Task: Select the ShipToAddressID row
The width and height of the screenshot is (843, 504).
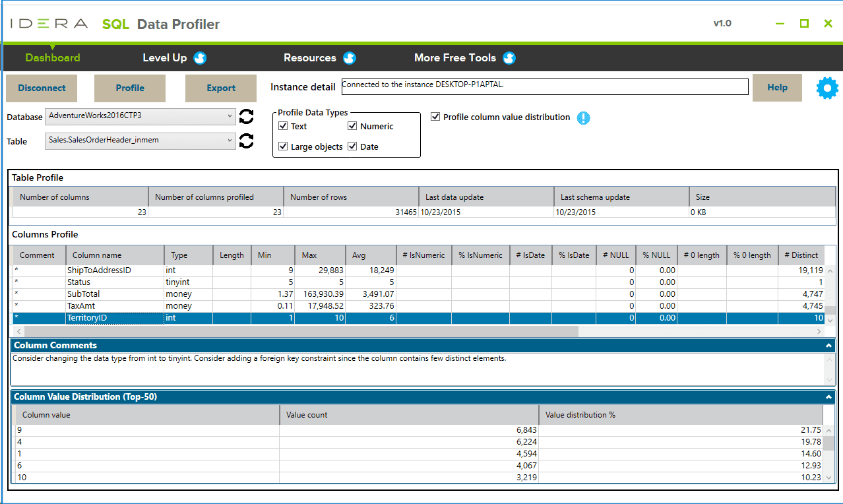Action: 418,270
